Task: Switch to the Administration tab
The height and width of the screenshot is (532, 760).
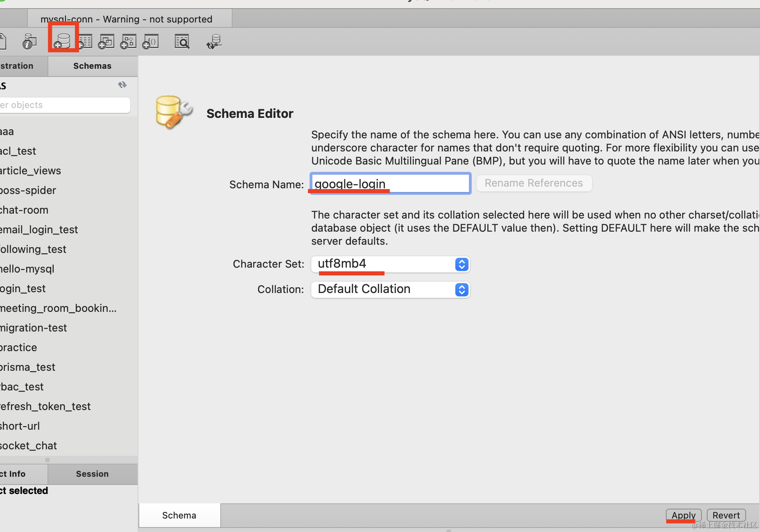Action: point(23,66)
